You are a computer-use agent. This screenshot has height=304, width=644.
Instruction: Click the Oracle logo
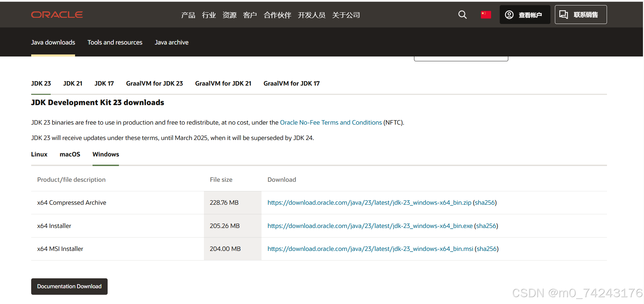57,15
